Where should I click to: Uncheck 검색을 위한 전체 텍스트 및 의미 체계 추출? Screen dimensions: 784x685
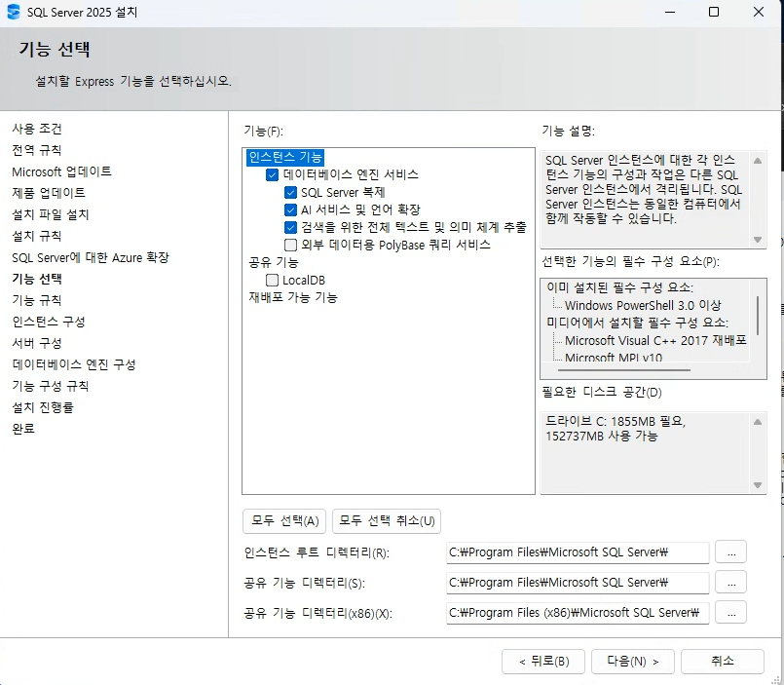tap(290, 227)
